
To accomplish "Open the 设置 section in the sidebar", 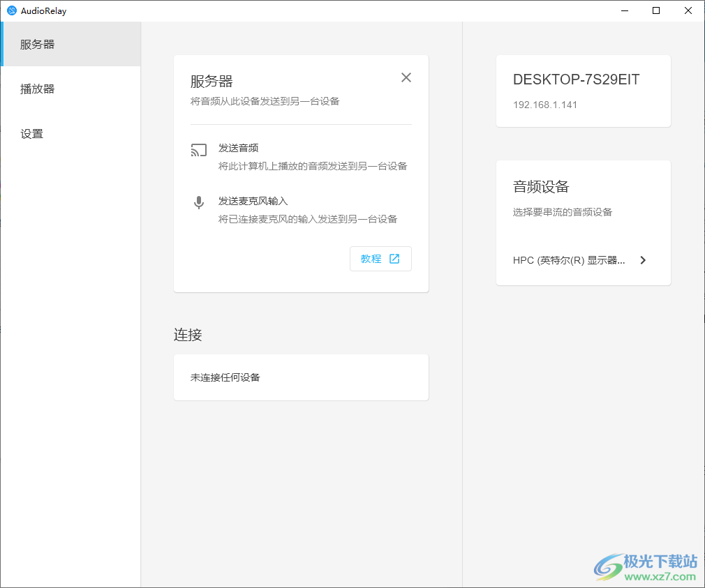I will pos(31,133).
